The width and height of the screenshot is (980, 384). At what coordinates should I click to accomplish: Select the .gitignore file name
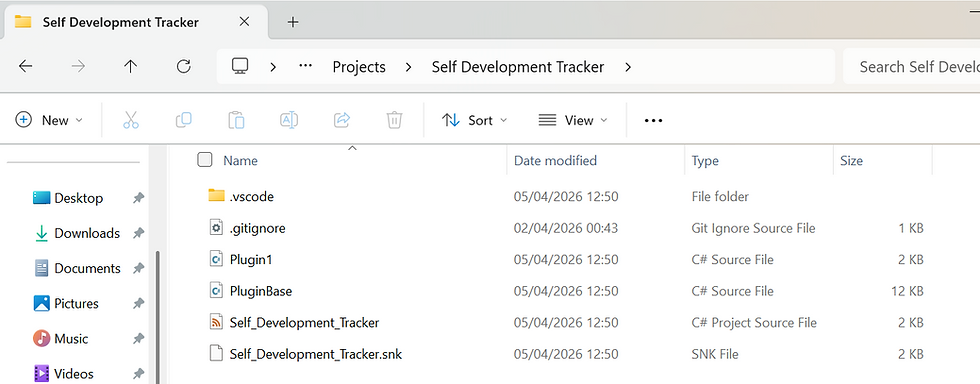click(x=258, y=228)
